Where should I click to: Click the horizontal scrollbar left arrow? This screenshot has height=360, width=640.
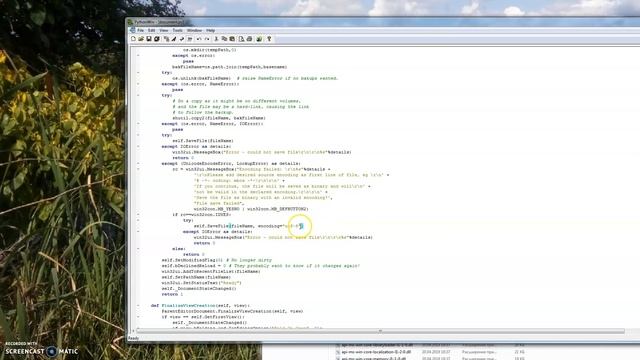(x=133, y=331)
